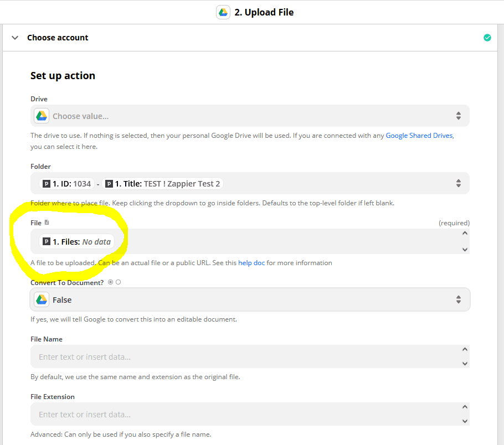
Task: Click inside the File Extension field
Action: pos(222,414)
